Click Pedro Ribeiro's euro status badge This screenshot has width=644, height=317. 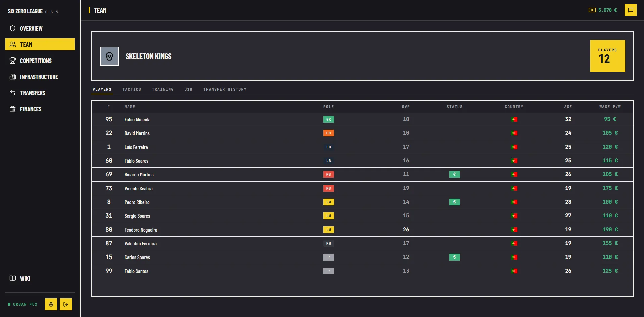[x=455, y=202]
